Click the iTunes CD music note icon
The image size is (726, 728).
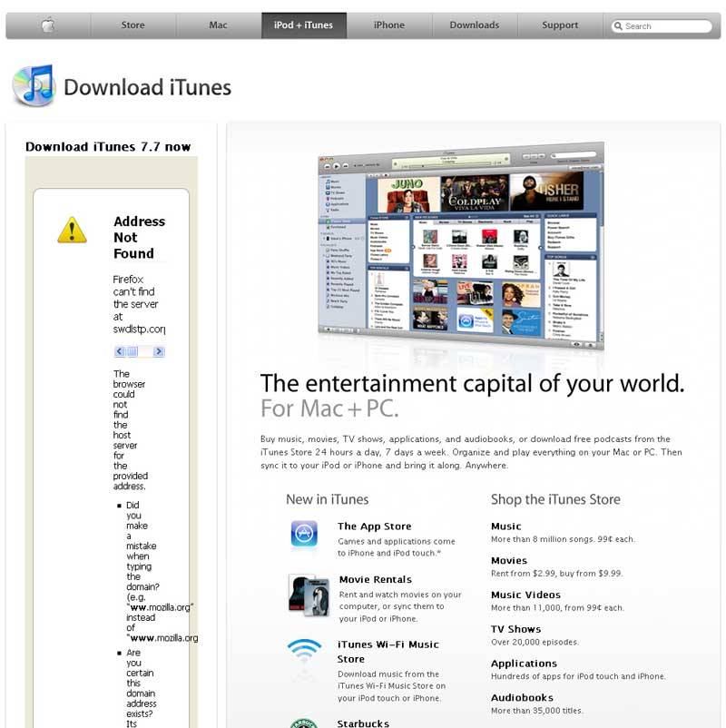(x=34, y=85)
